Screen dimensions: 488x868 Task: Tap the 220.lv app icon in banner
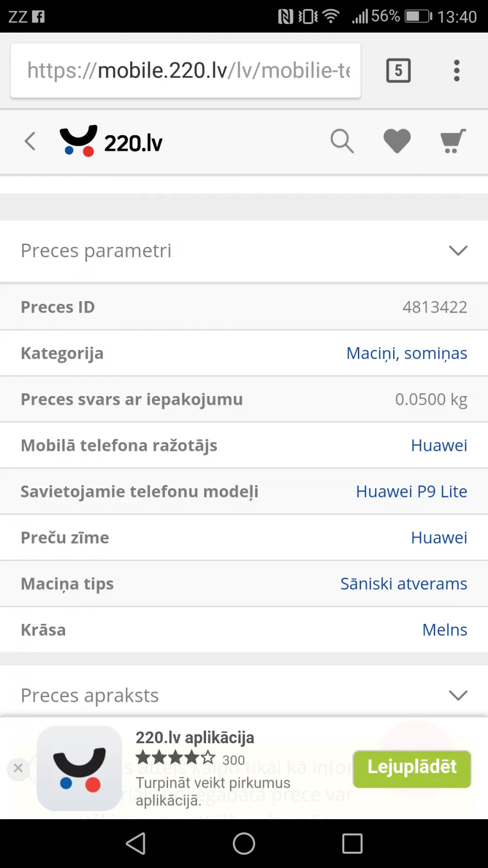pyautogui.click(x=79, y=768)
